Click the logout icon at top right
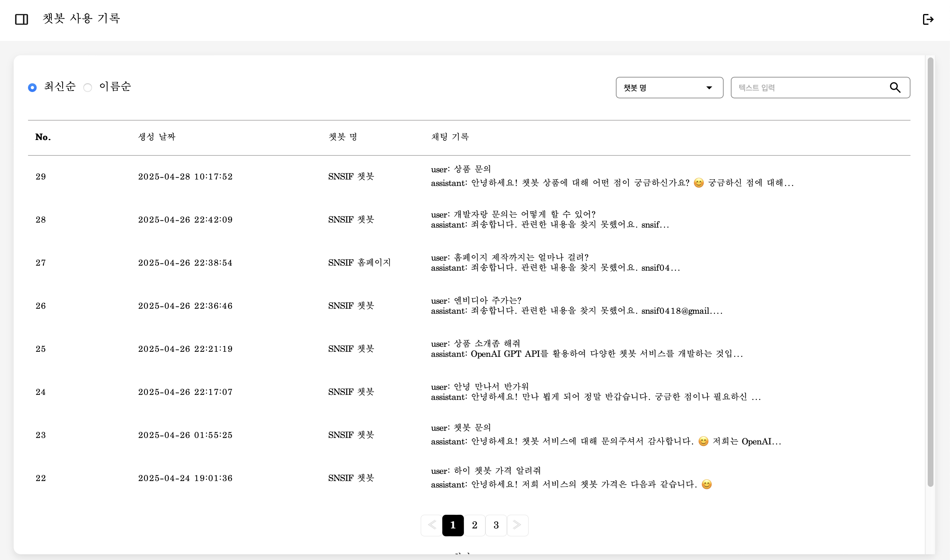 click(x=929, y=19)
